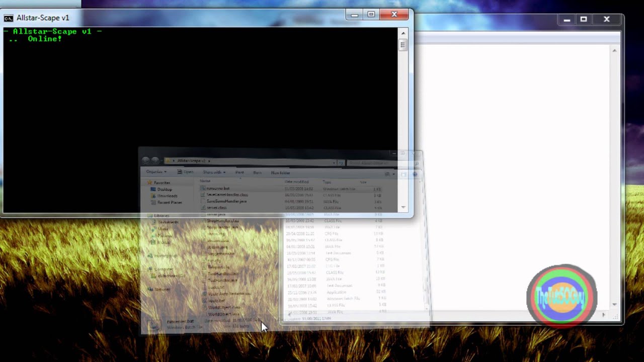Maximize the blank white window behind
Image resolution: width=644 pixels, height=362 pixels.
[584, 20]
